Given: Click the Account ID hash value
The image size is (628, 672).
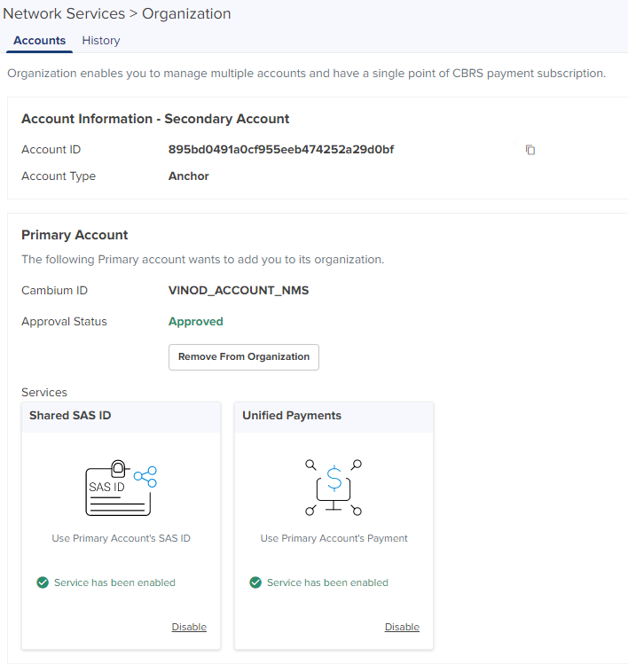Looking at the screenshot, I should click(280, 150).
